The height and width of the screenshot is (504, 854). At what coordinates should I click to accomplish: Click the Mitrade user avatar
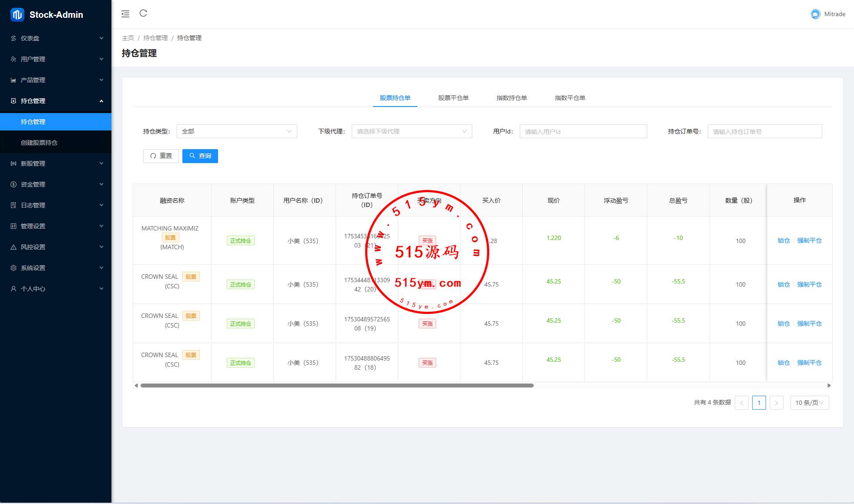815,14
